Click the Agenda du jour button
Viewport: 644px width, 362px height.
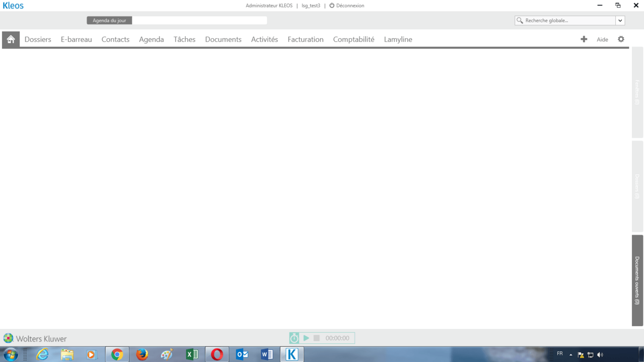tap(109, 21)
